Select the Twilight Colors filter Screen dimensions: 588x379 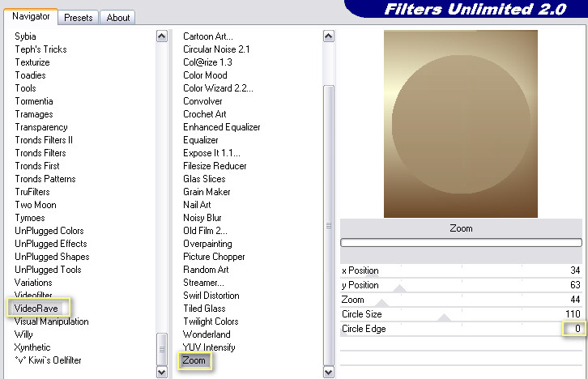click(211, 322)
